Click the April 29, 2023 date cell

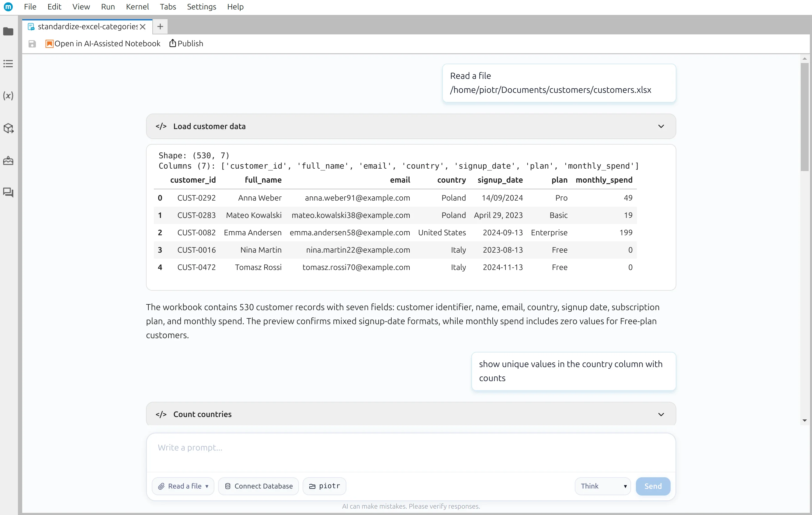coord(498,215)
